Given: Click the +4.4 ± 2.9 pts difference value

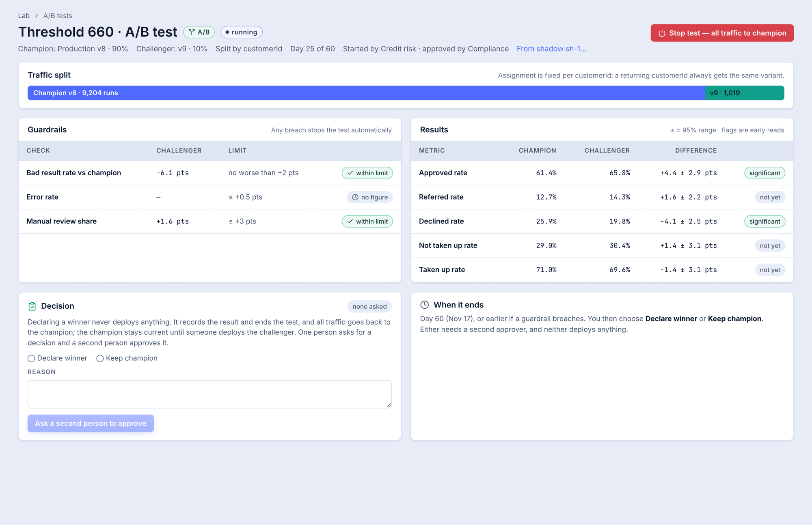Looking at the screenshot, I should coord(689,173).
